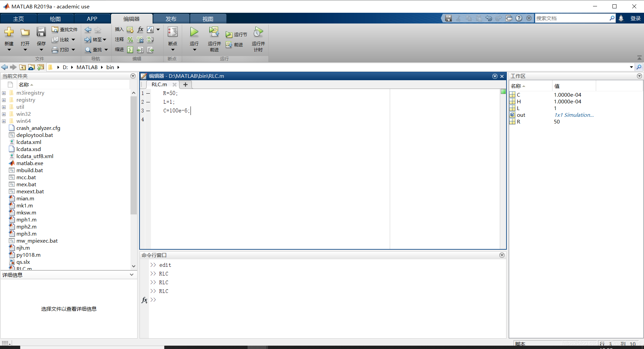Expand the win32 folder
644x349 pixels.
click(4, 114)
